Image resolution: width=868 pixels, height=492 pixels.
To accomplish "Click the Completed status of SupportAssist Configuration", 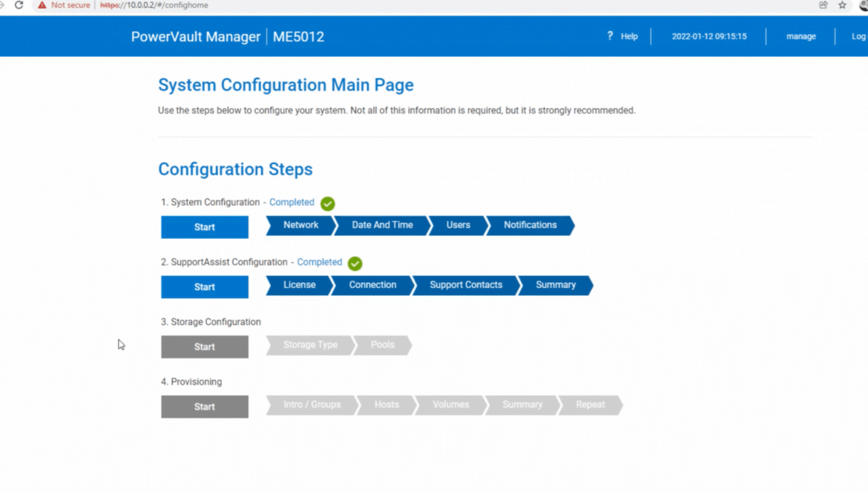I will pos(320,263).
